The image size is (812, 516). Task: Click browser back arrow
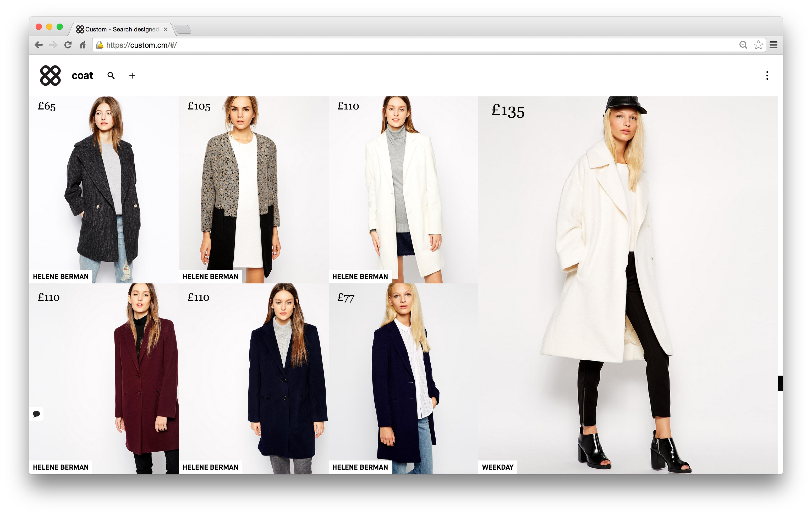click(39, 45)
